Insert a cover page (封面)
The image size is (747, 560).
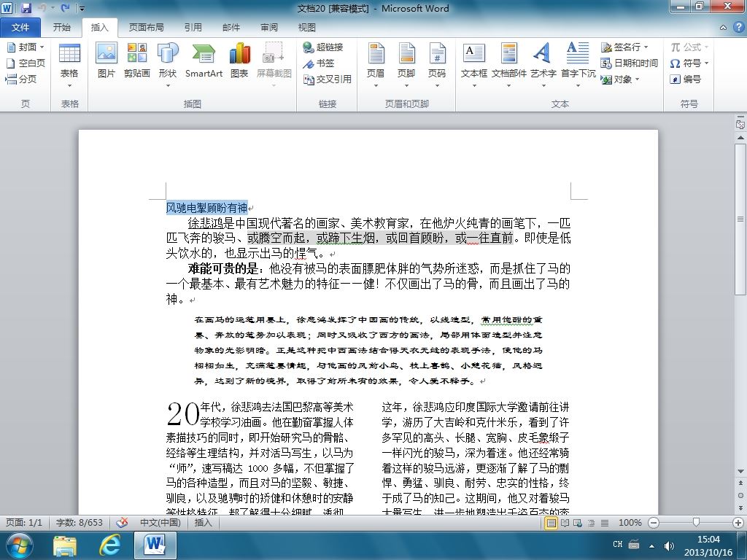tap(26, 47)
